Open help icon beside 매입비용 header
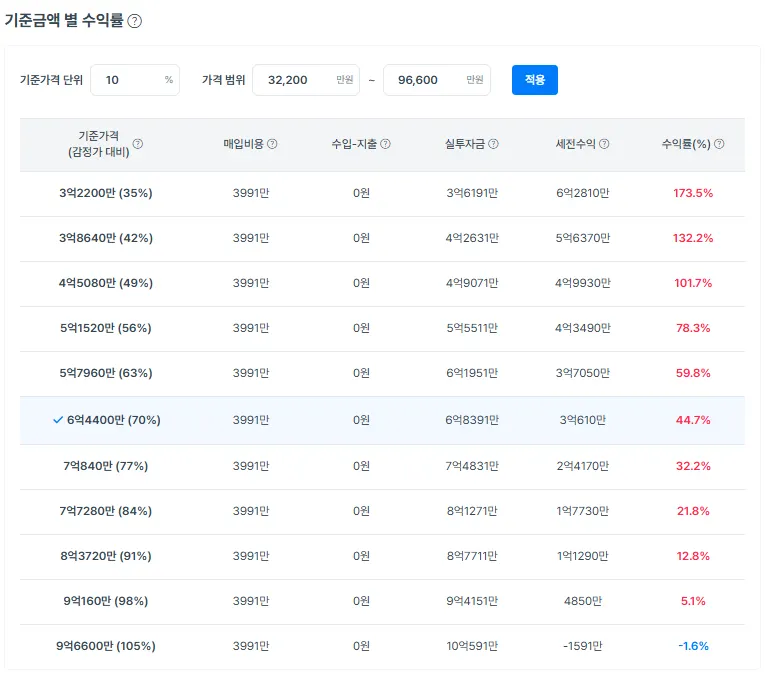The height and width of the screenshot is (676, 765). tap(272, 144)
